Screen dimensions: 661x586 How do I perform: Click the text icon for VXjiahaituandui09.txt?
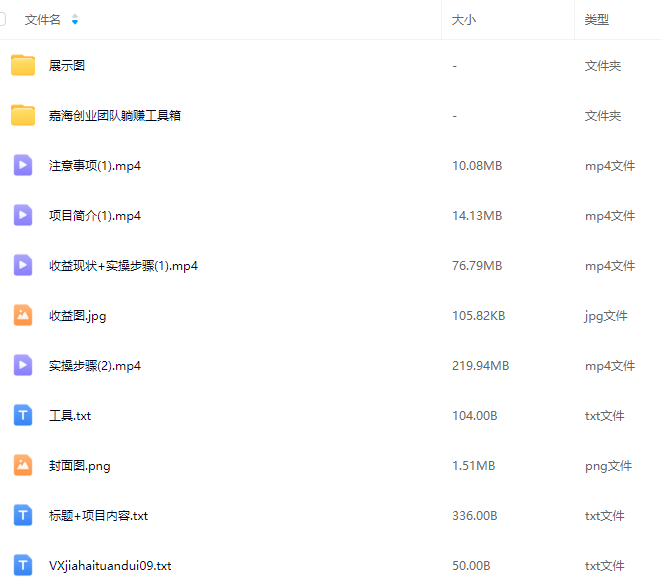tap(23, 566)
